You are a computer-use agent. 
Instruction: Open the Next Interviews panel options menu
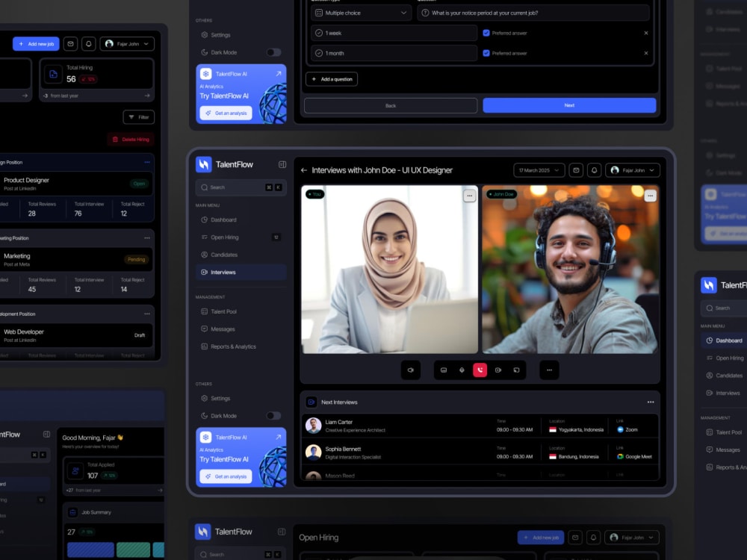click(651, 402)
